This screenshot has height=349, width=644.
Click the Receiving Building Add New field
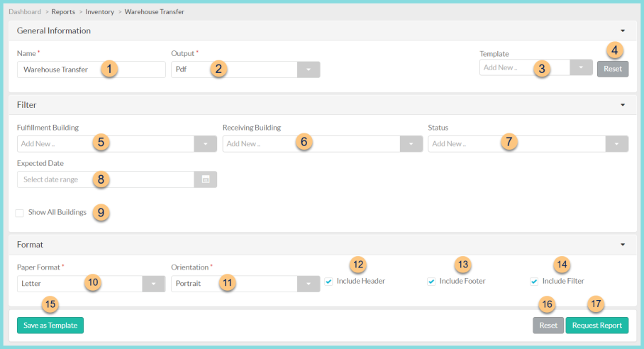pyautogui.click(x=311, y=144)
